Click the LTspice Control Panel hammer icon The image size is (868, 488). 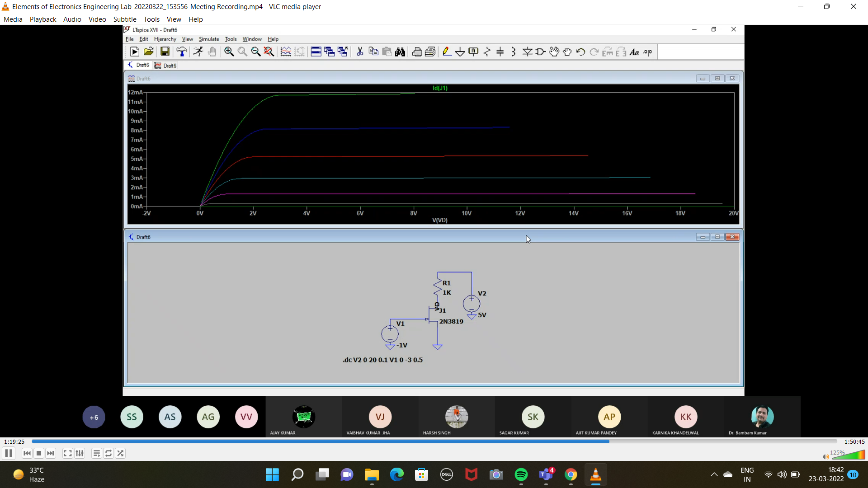(x=182, y=52)
